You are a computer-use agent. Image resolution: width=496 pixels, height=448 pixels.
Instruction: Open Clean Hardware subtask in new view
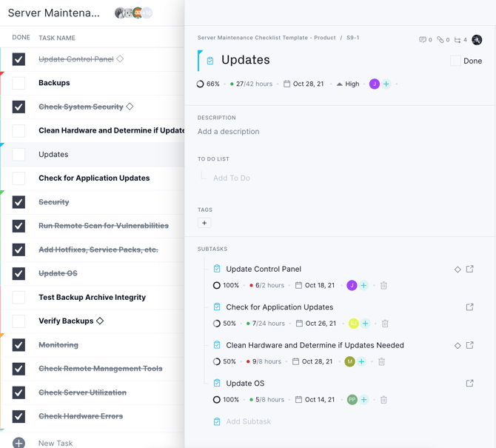[470, 345]
